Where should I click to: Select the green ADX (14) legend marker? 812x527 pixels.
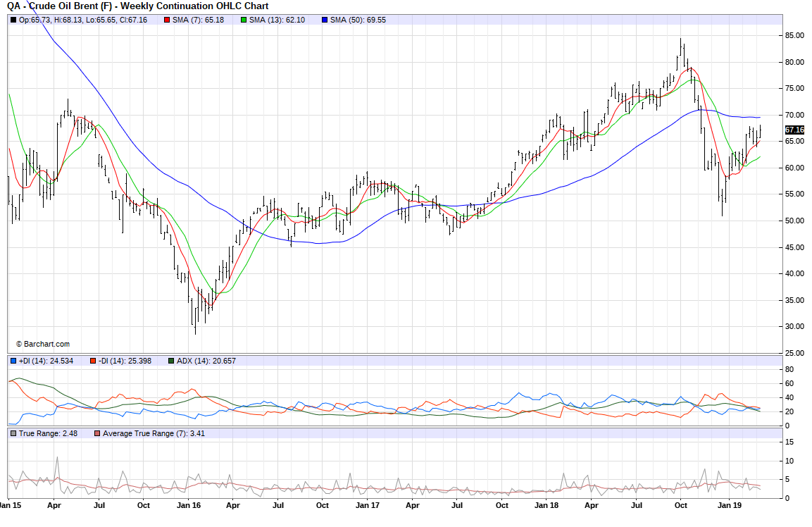coord(171,361)
